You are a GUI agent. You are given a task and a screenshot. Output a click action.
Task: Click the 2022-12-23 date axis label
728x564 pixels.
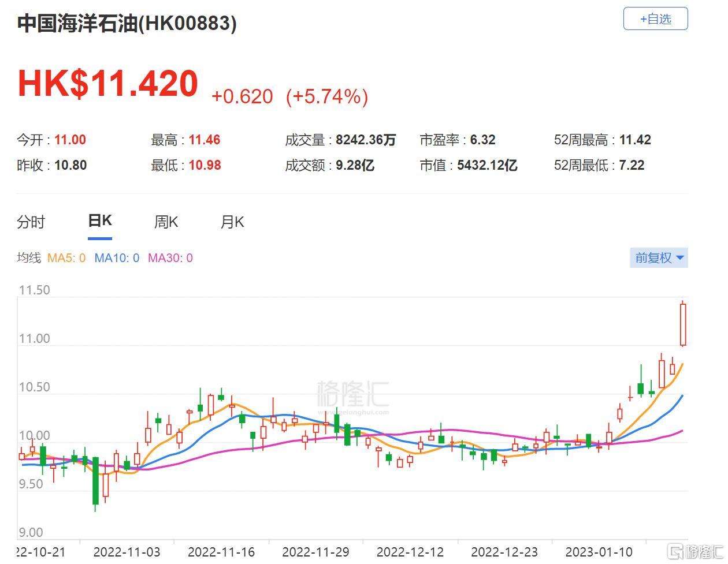[x=504, y=552]
